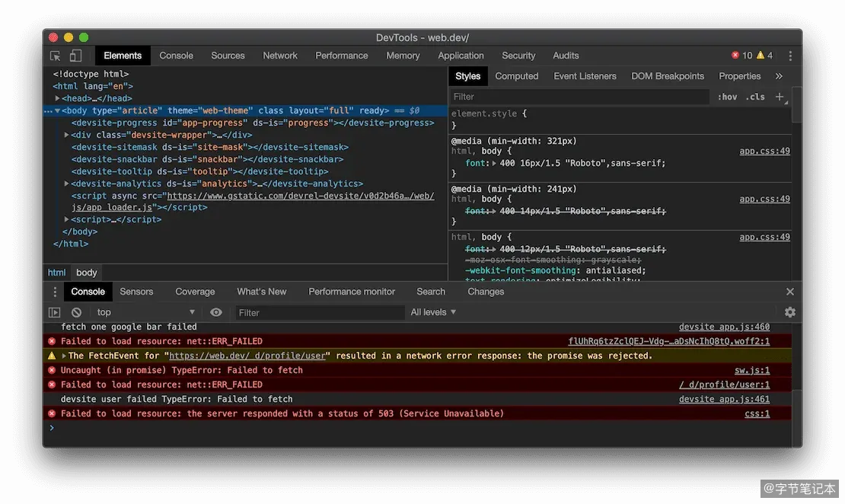This screenshot has width=845, height=504.
Task: Activate the inspect element picker icon
Action: (55, 56)
